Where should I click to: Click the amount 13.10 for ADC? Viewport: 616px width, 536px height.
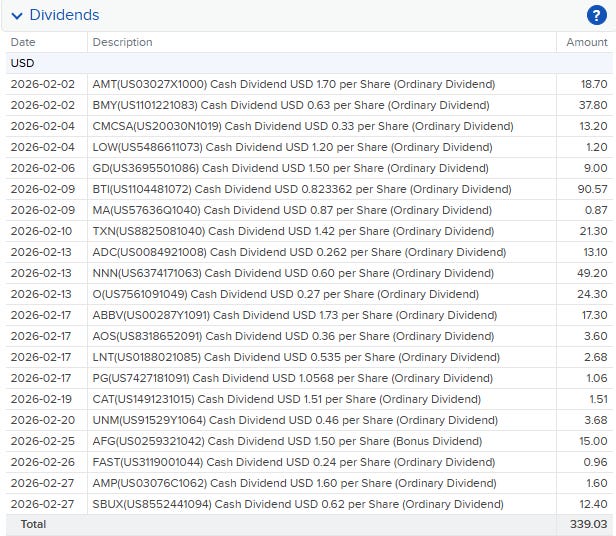pyautogui.click(x=595, y=252)
